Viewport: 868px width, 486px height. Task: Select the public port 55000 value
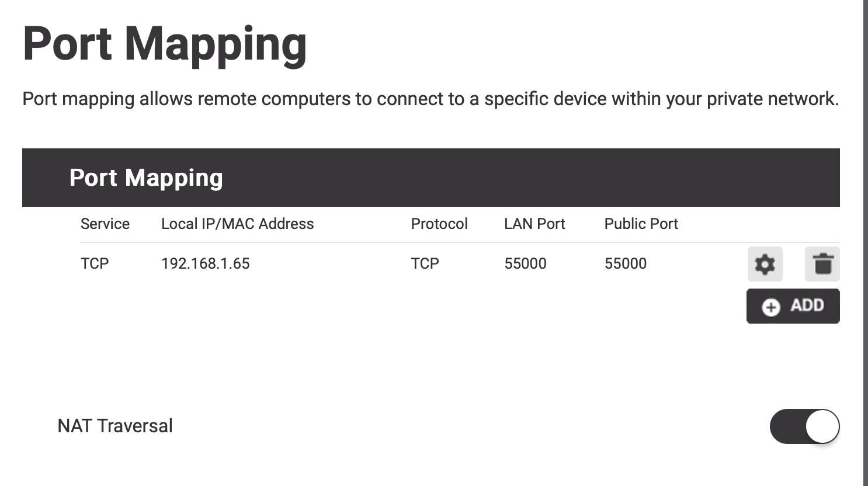(x=626, y=263)
